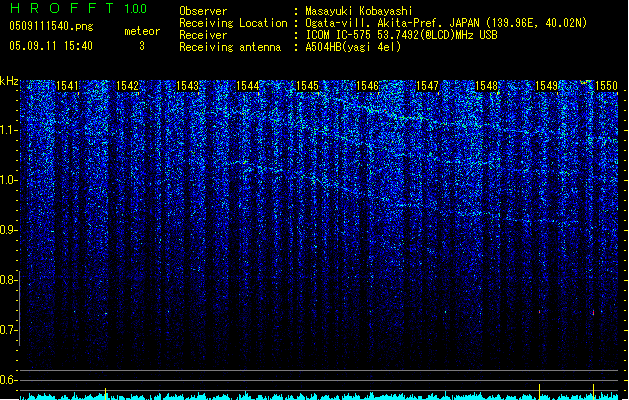This screenshot has height=400, width=629.
Task: Click the 1.0 kHz frequency axis label
Action: tap(9, 180)
